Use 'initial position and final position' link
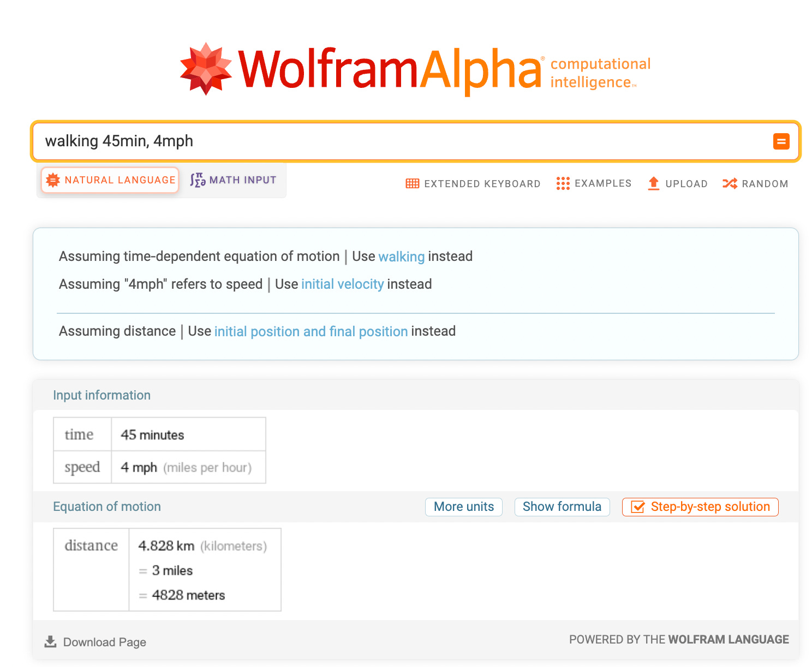This screenshot has height=667, width=812. 311,331
